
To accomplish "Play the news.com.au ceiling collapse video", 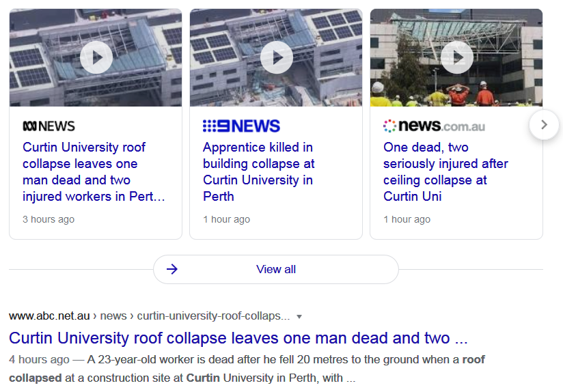I will coord(456,58).
